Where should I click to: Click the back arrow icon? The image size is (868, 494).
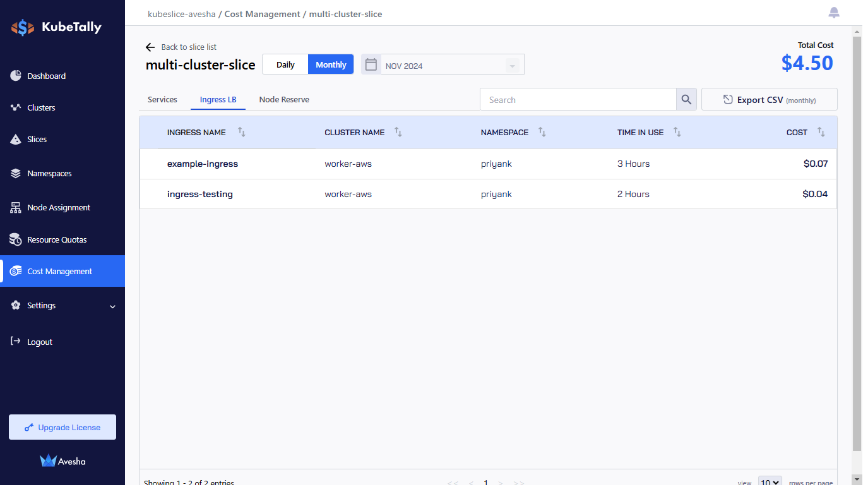click(150, 47)
